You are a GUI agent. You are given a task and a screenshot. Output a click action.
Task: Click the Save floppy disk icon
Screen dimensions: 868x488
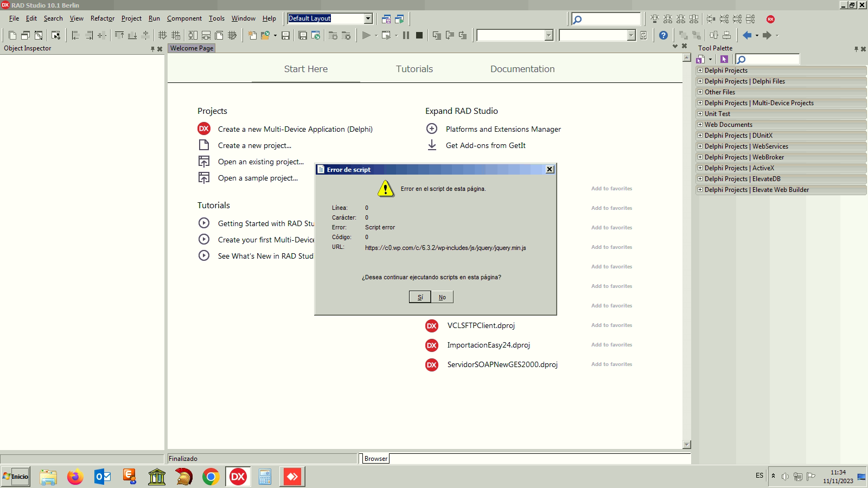pyautogui.click(x=285, y=35)
